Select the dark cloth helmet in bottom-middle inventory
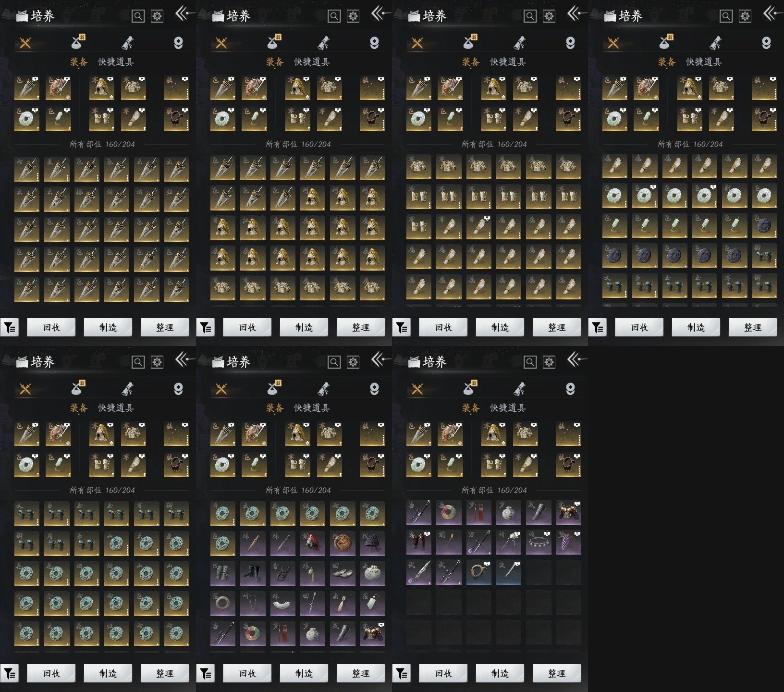The height and width of the screenshot is (692, 784). pyautogui.click(x=372, y=543)
